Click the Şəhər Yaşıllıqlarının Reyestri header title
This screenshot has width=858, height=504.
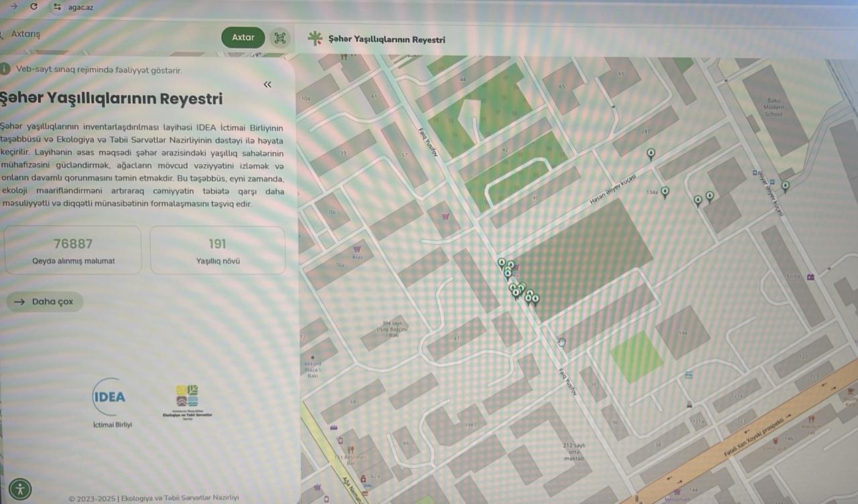(386, 40)
